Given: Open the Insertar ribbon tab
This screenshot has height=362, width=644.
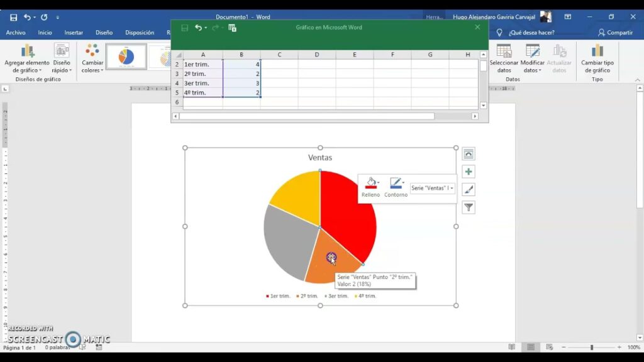Looking at the screenshot, I should point(74,33).
